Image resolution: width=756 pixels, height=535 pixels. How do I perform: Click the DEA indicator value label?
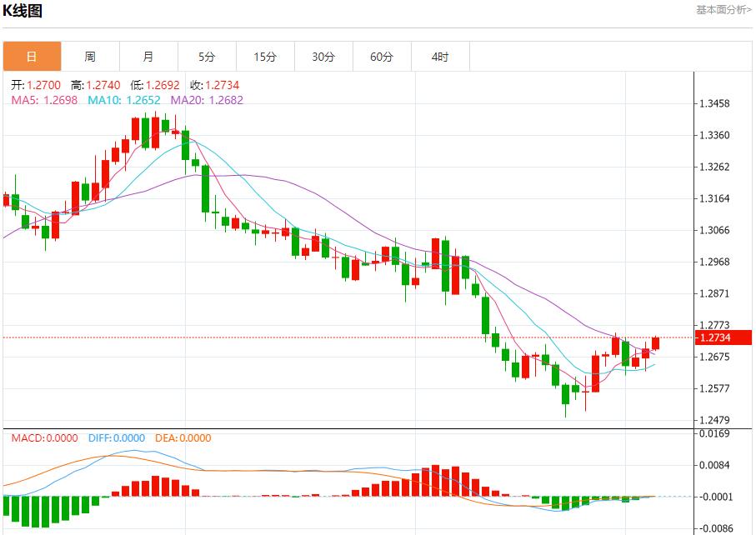pyautogui.click(x=183, y=438)
